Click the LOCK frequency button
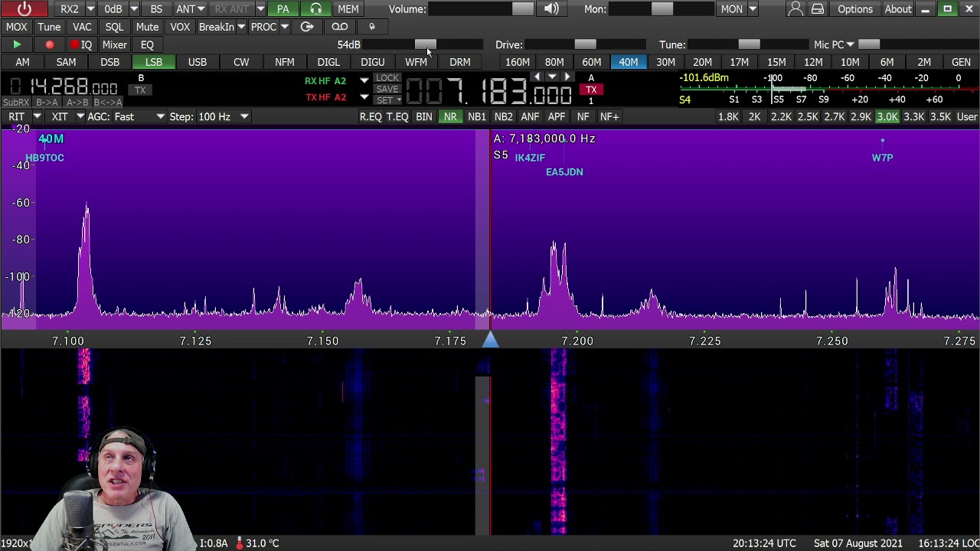 pos(387,78)
